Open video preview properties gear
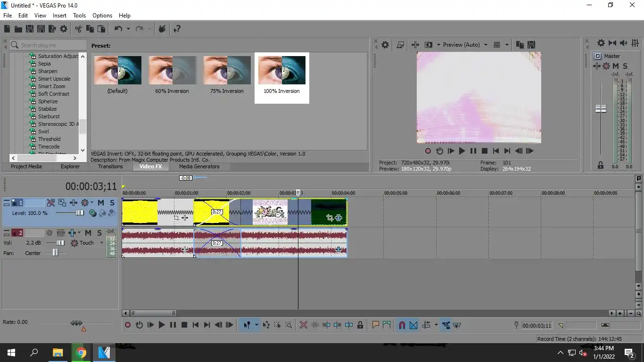Screen dimensions: 644x362 point(385,45)
